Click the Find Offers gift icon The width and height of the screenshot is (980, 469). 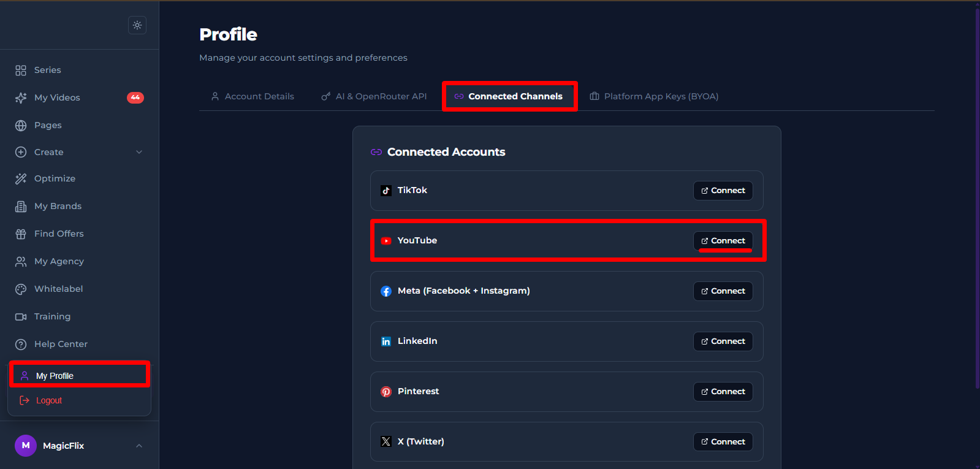pos(21,234)
